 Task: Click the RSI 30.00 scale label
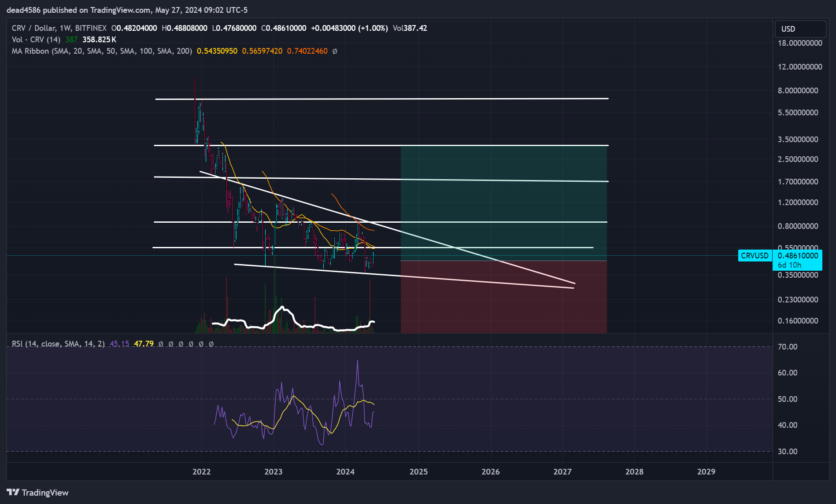pyautogui.click(x=788, y=452)
